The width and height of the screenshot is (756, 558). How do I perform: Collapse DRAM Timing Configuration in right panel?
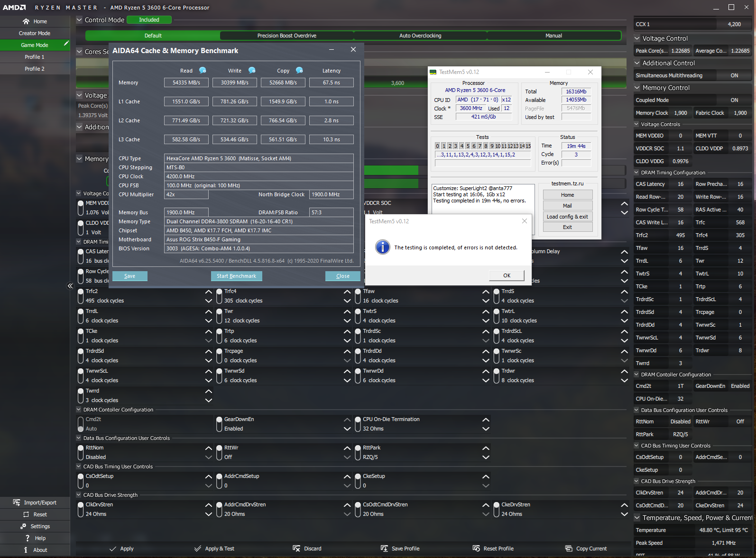point(637,173)
